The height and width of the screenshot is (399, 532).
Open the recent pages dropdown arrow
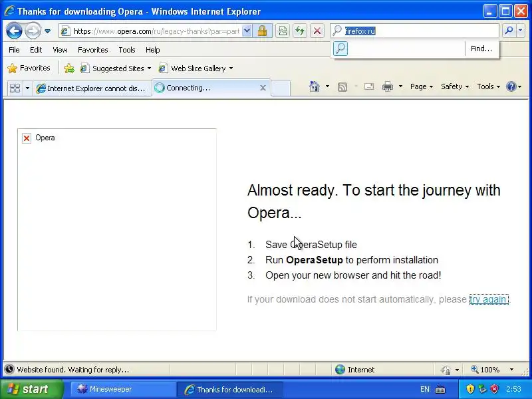coord(47,31)
